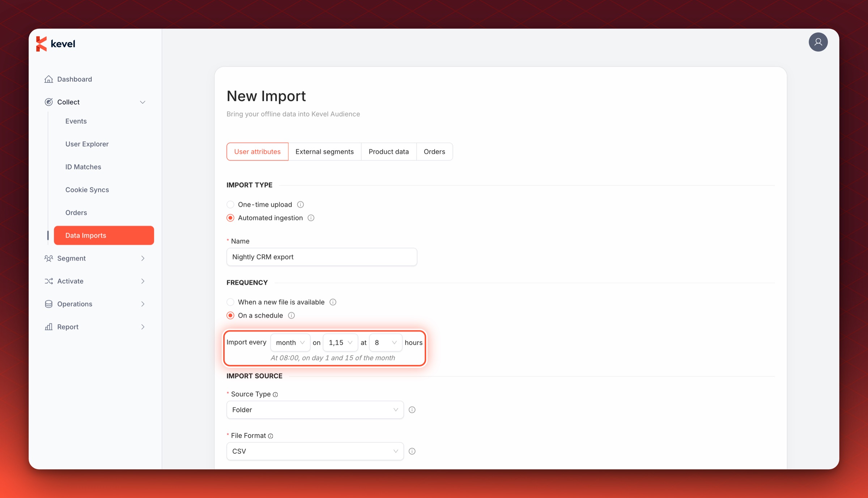Expand the Segment menu chevron
The width and height of the screenshot is (868, 498).
(142, 258)
